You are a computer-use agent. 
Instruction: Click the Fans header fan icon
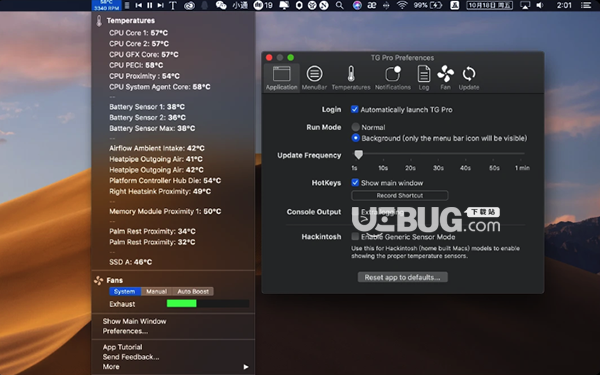pos(99,280)
